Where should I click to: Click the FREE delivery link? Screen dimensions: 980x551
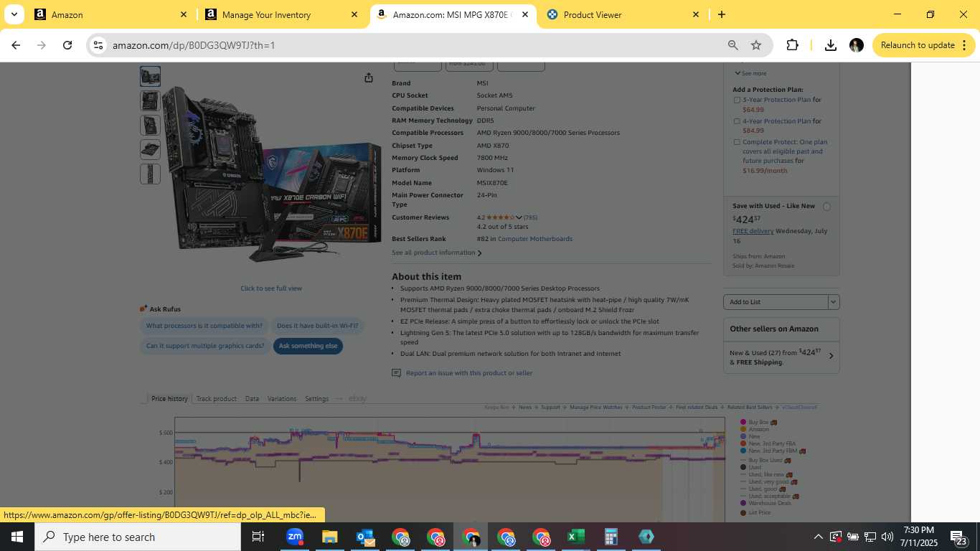coord(753,231)
